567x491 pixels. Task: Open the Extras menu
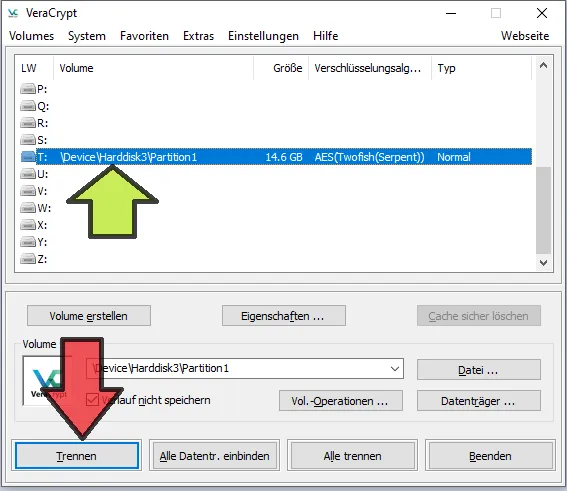(199, 36)
